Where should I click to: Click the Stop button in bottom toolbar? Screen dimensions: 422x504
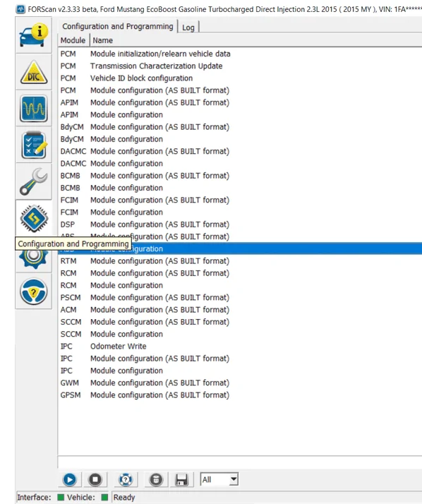point(95,479)
